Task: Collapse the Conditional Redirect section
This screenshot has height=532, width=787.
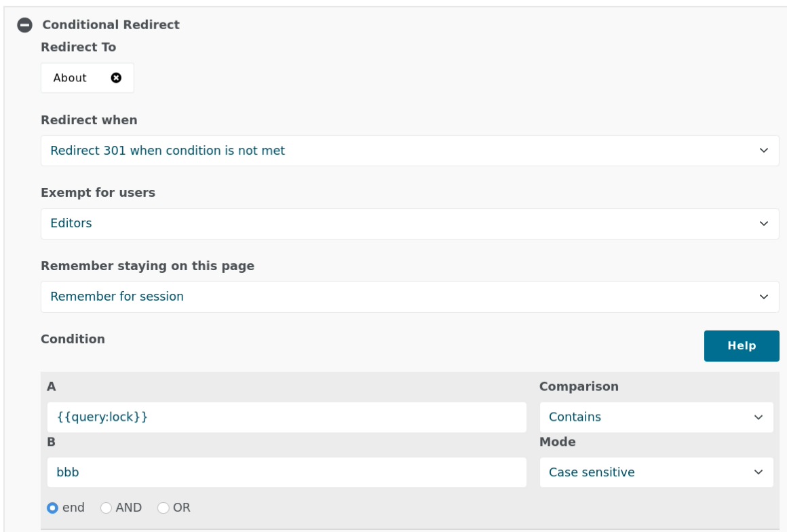Action: coord(24,25)
